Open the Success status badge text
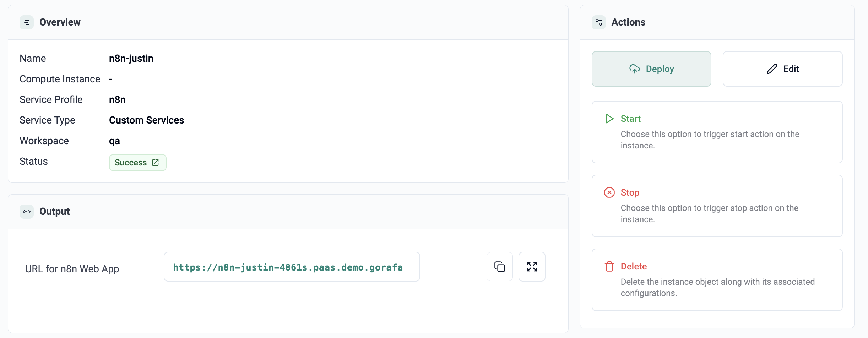This screenshot has height=338, width=868. click(x=131, y=163)
